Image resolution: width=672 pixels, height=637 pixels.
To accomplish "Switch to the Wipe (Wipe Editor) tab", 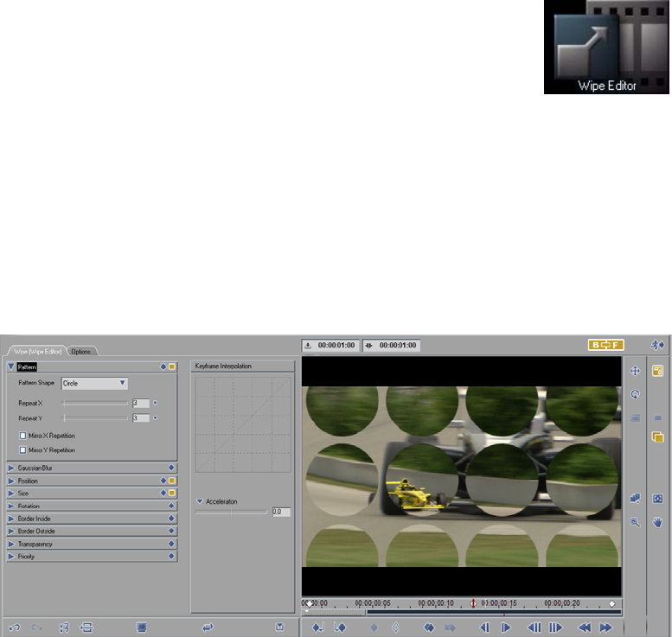I will tap(38, 351).
